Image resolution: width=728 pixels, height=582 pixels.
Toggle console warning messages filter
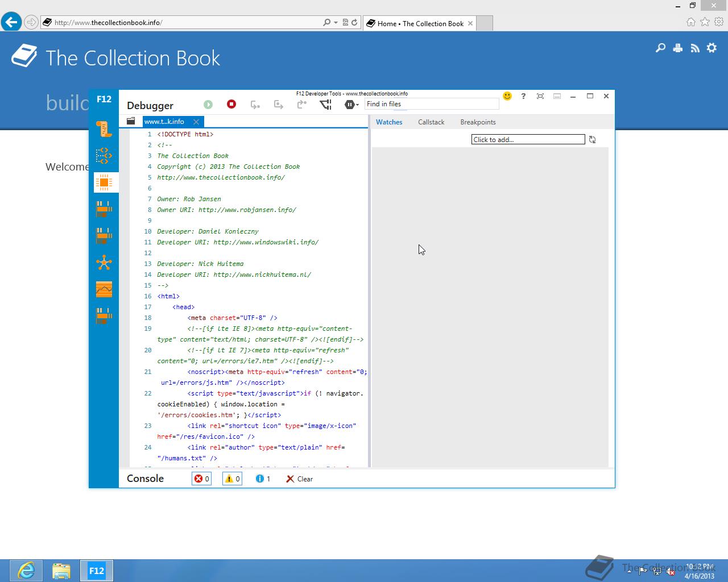coord(232,479)
